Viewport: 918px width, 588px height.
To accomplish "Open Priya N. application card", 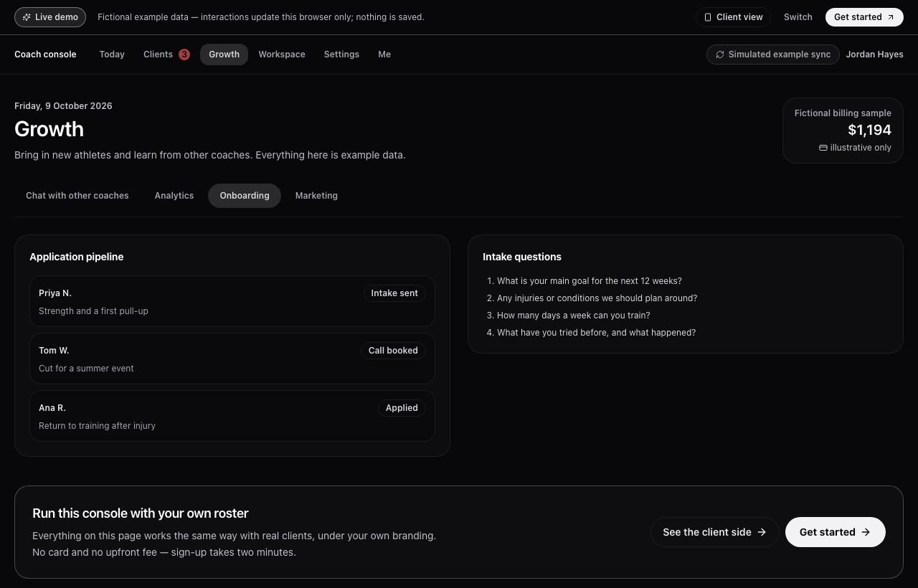I will click(232, 301).
